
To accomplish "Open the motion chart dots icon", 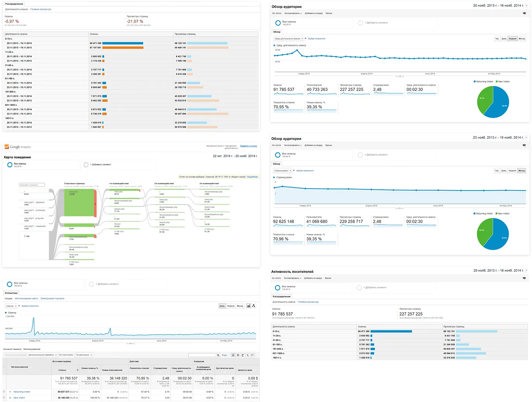I will pos(253,306).
